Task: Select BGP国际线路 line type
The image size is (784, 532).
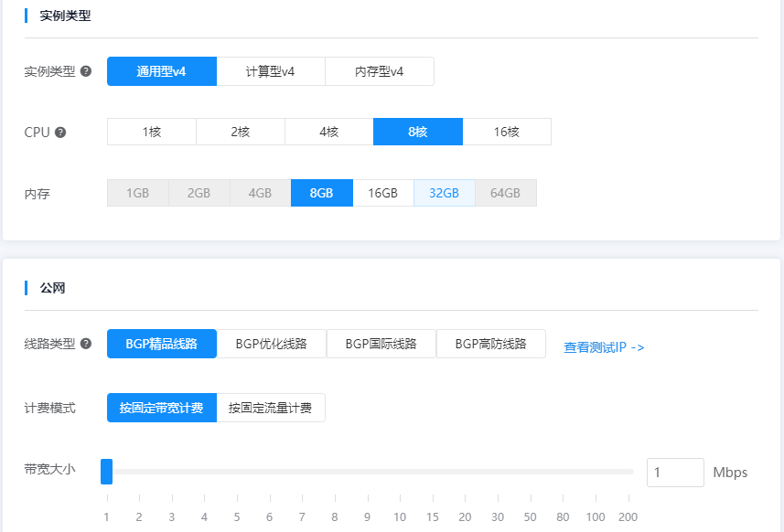Action: (381, 344)
